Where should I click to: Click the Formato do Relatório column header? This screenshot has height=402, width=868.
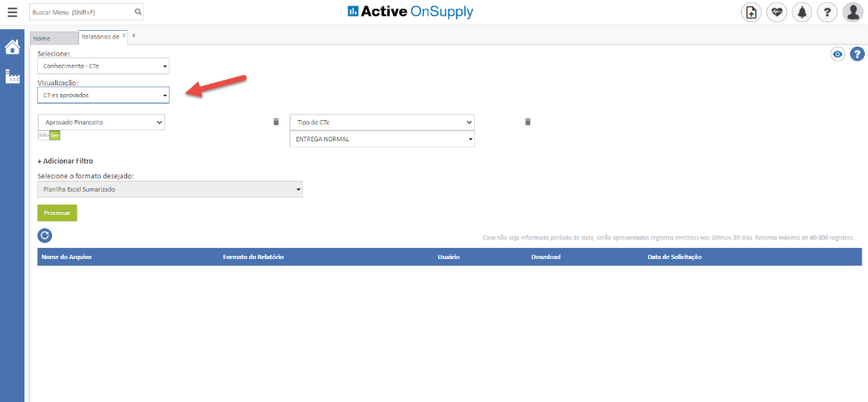click(253, 257)
